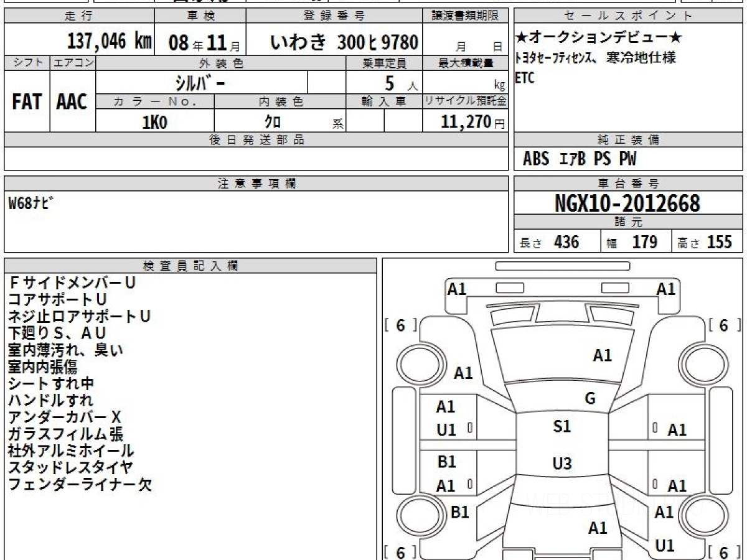Image resolution: width=747 pixels, height=560 pixels.
Task: Click registration number いわき 300ヒ 9780
Action: point(344,42)
